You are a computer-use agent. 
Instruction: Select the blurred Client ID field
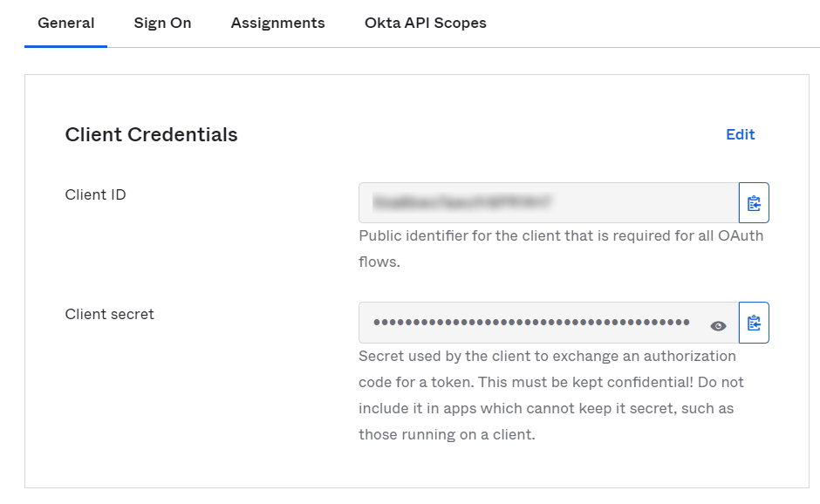tap(549, 203)
